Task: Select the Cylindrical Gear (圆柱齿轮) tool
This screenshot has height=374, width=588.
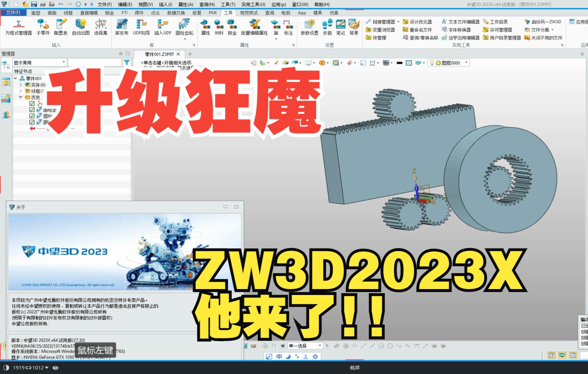Action: tap(184, 27)
